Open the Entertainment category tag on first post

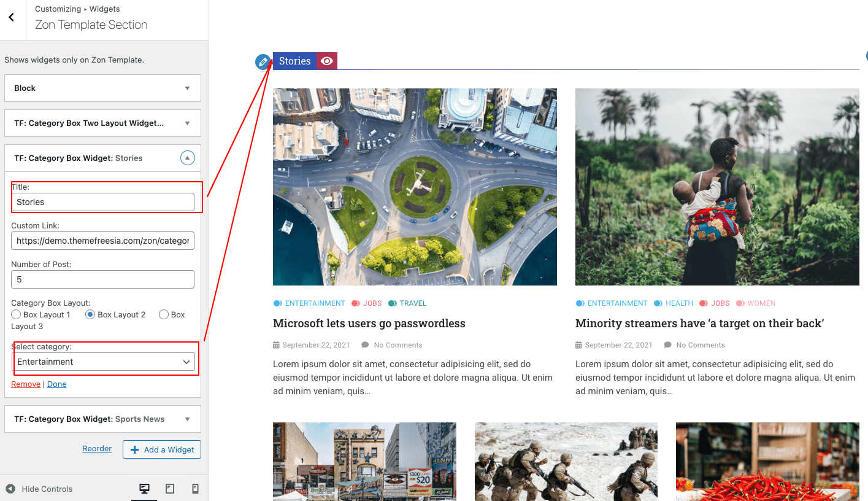click(315, 303)
